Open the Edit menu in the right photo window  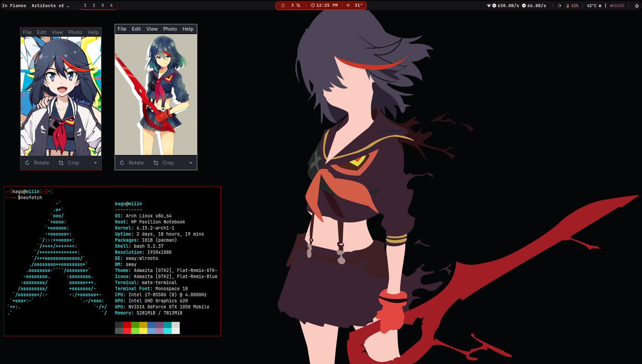136,29
